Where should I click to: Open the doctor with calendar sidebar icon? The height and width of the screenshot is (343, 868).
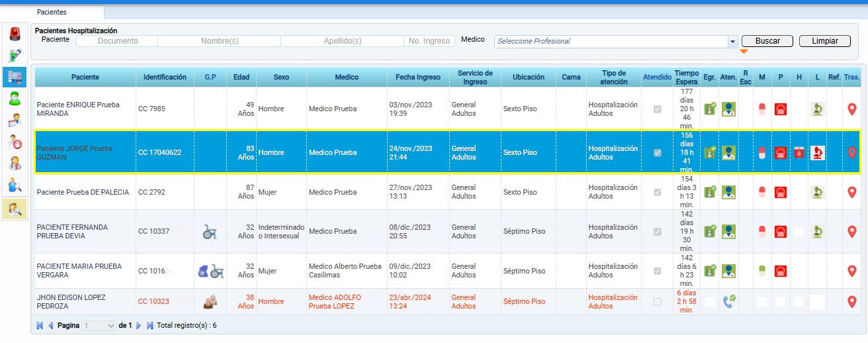click(x=14, y=121)
